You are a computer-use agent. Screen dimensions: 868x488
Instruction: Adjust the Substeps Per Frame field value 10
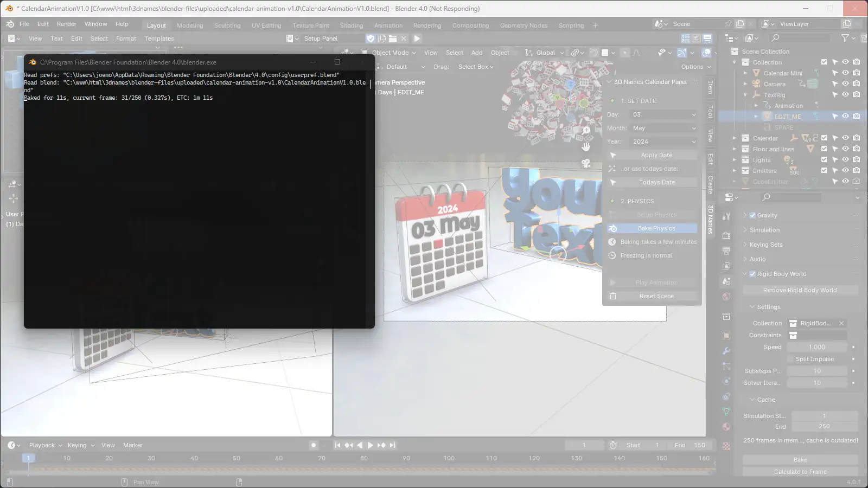817,371
